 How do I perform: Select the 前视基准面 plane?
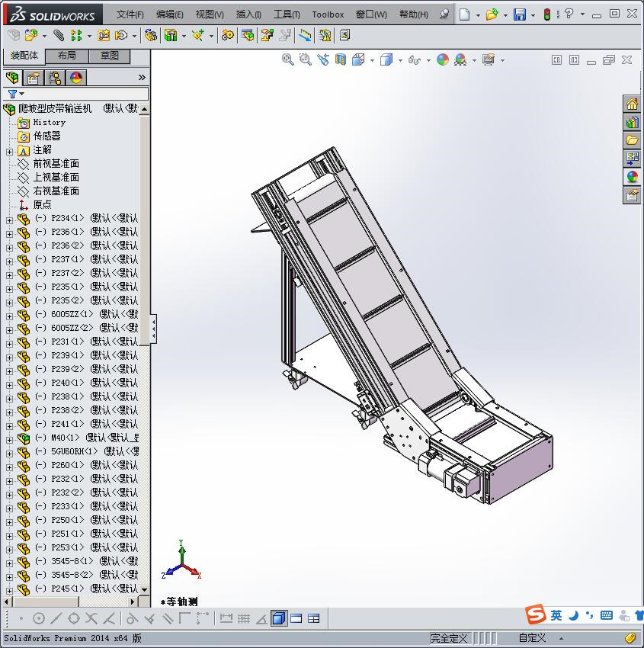coord(56,164)
